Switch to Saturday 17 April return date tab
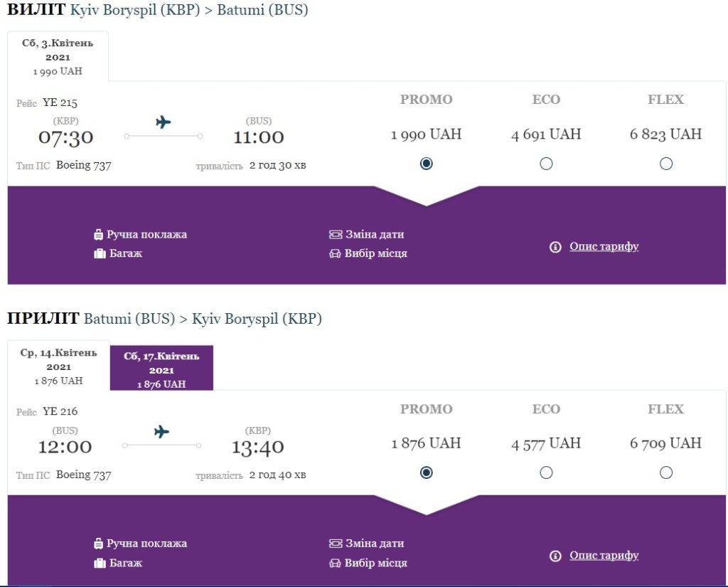This screenshot has width=728, height=587. coord(161,369)
